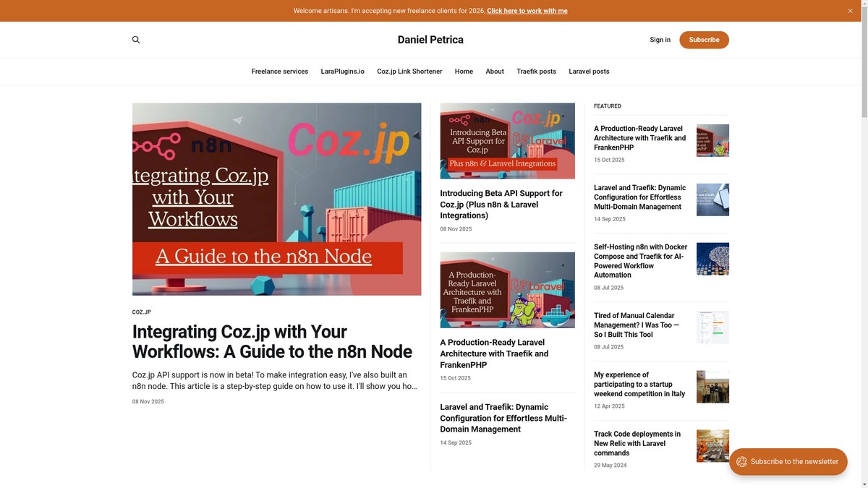
Task: Click the 29 May 2024 date
Action: click(x=610, y=466)
